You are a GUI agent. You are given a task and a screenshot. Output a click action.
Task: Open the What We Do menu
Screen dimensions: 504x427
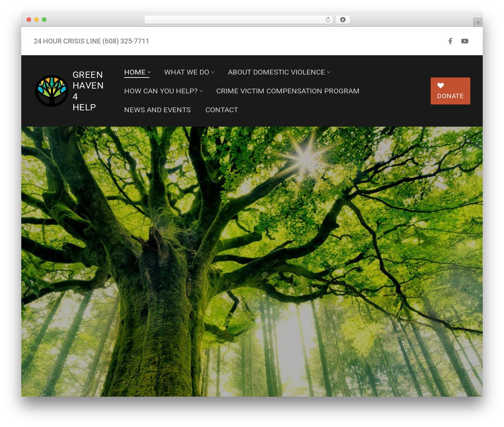[187, 72]
